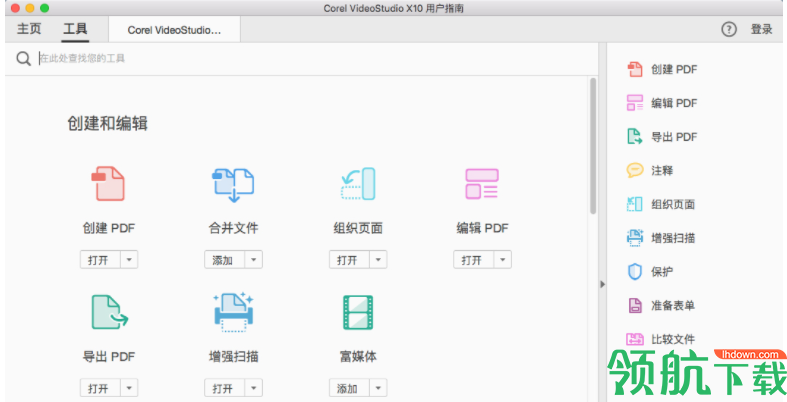Open the 准备表单 form icon in sidebar
The image size is (787, 402).
point(635,305)
